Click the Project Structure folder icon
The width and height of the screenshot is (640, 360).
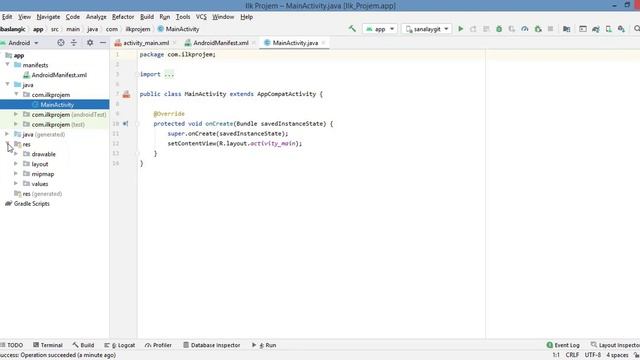point(567,29)
